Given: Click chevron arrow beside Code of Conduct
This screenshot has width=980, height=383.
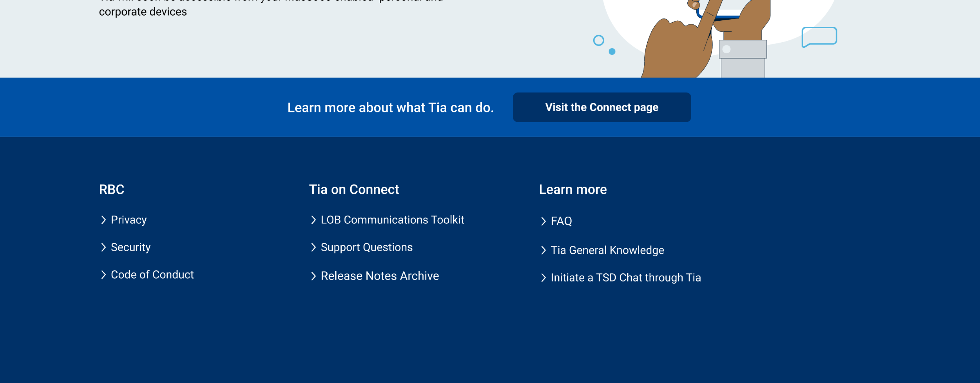Looking at the screenshot, I should tap(103, 275).
